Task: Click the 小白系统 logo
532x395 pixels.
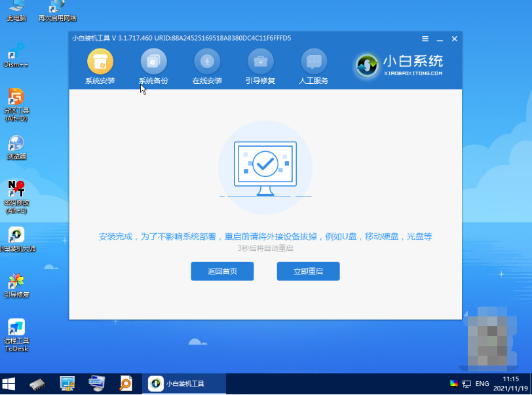Action: (399, 64)
